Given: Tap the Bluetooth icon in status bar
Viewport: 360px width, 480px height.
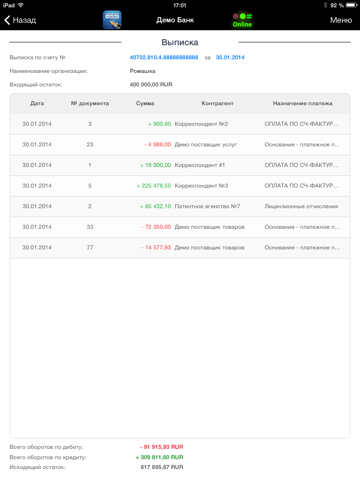Looking at the screenshot, I should tap(325, 5).
